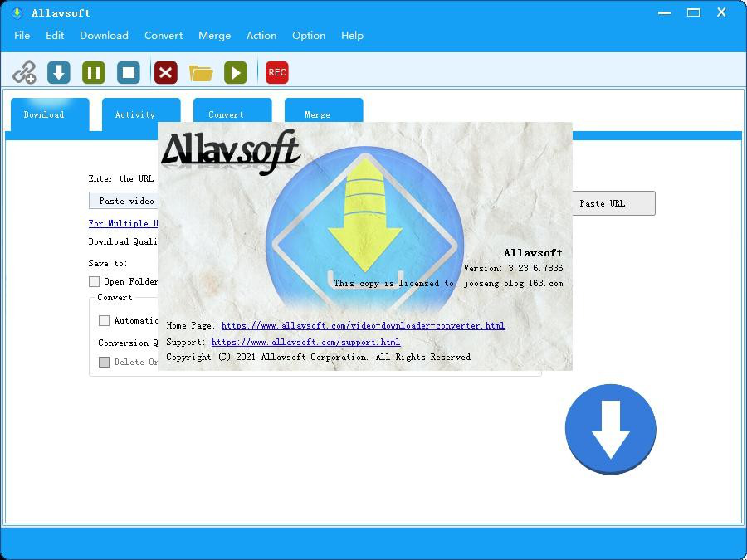Screen dimensions: 747x560
Task: Toggle the Delete Original checkbox
Action: 105,362
